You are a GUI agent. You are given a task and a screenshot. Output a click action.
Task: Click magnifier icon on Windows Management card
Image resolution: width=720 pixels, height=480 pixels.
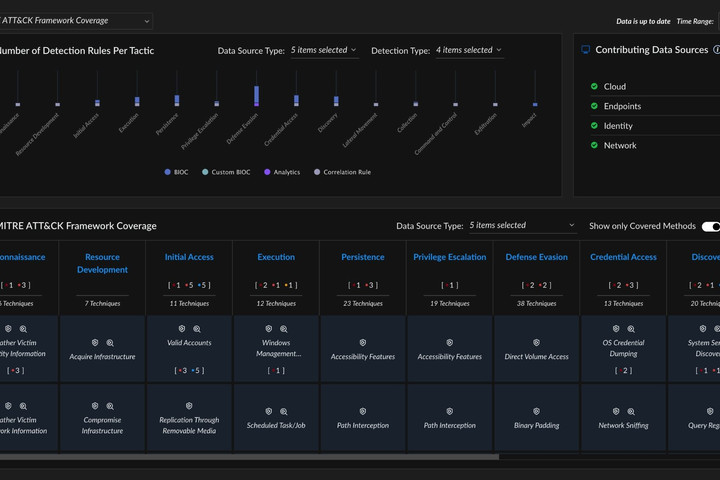tap(284, 329)
